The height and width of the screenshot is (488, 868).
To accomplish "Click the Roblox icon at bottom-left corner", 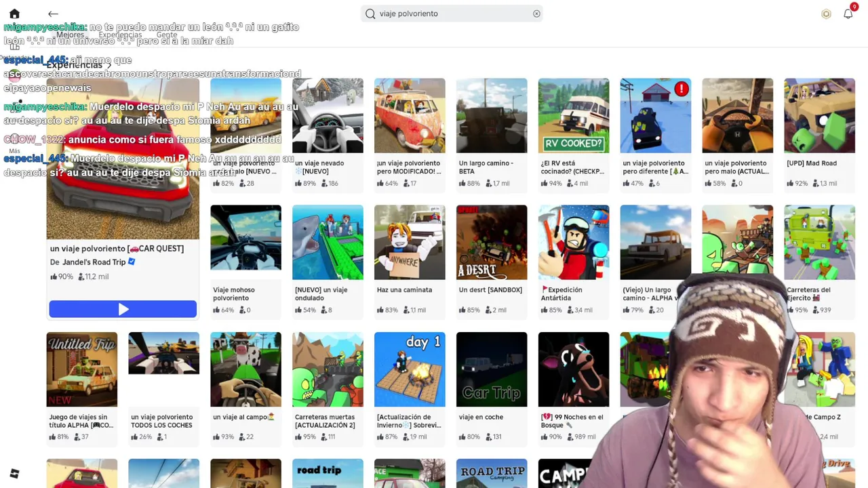I will pyautogui.click(x=14, y=474).
